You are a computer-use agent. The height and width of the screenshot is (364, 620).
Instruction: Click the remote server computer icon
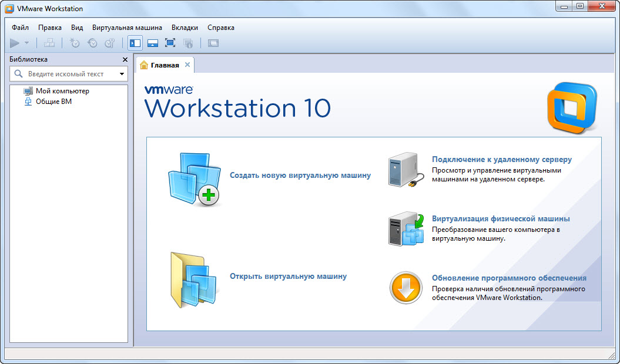pos(405,170)
